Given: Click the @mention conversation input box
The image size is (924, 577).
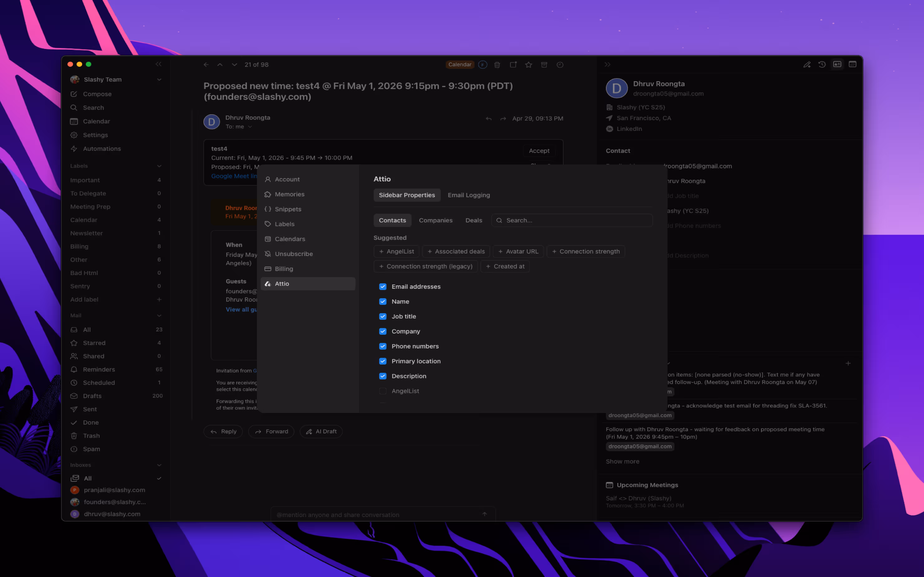Looking at the screenshot, I should (x=383, y=515).
